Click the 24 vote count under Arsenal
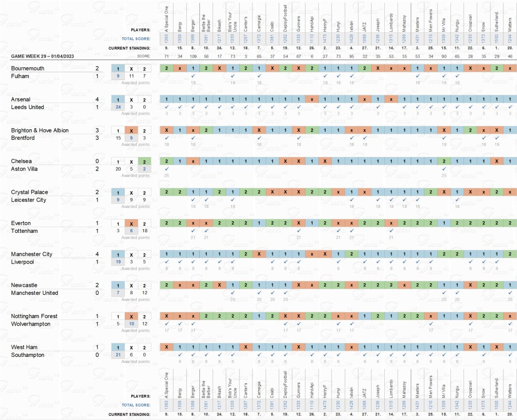This screenshot has width=517, height=420. (x=118, y=107)
